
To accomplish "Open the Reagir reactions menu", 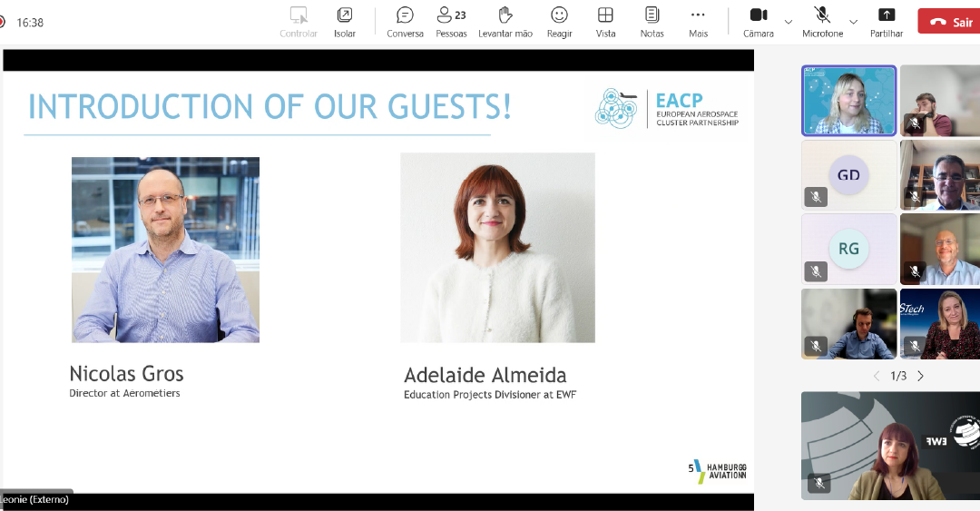I will click(559, 22).
